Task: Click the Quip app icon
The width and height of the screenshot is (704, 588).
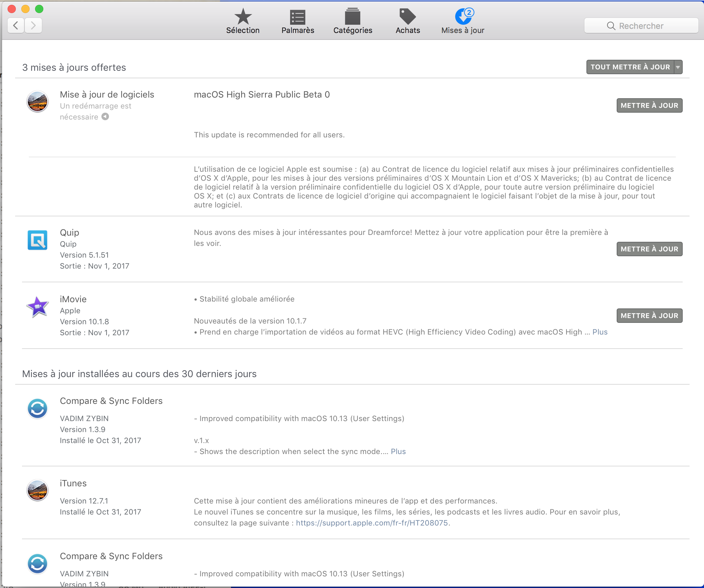Action: pyautogui.click(x=37, y=240)
